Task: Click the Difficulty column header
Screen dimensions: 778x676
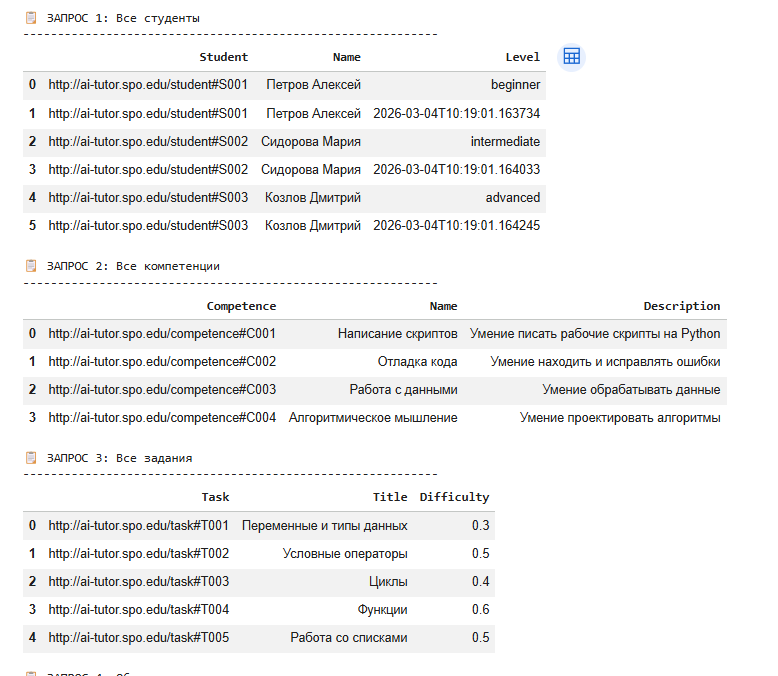Action: (454, 497)
